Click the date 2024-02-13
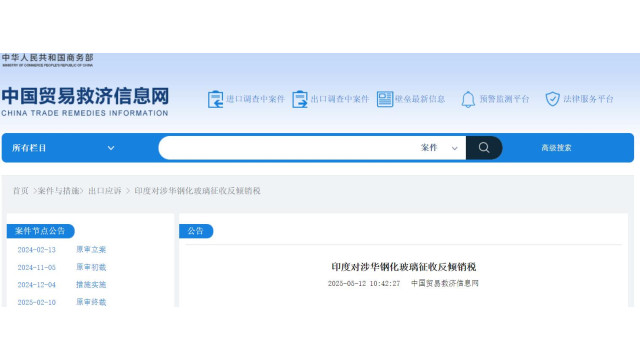Screen dimensions: 640x360 tap(37, 250)
